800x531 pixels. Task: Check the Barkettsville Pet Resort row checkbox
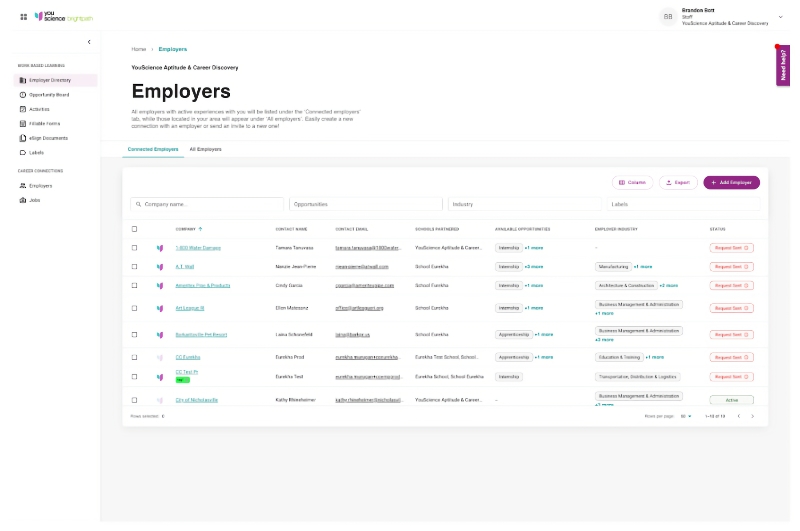[x=135, y=335]
